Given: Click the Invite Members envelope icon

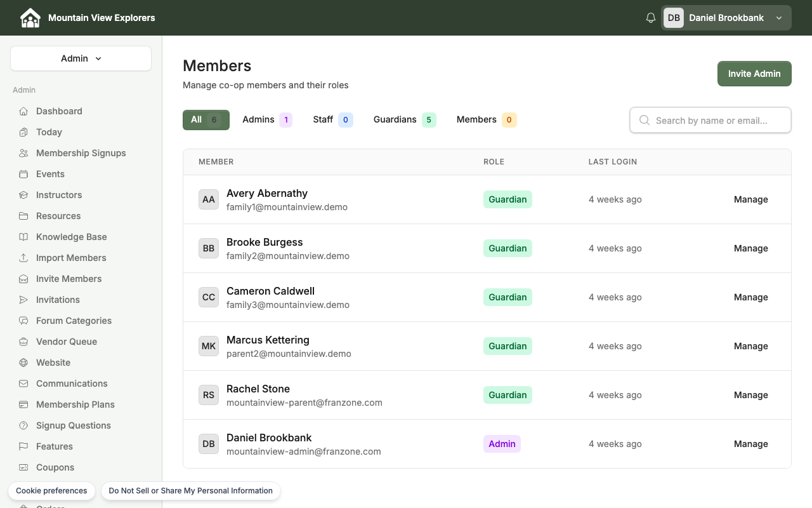Looking at the screenshot, I should (23, 279).
